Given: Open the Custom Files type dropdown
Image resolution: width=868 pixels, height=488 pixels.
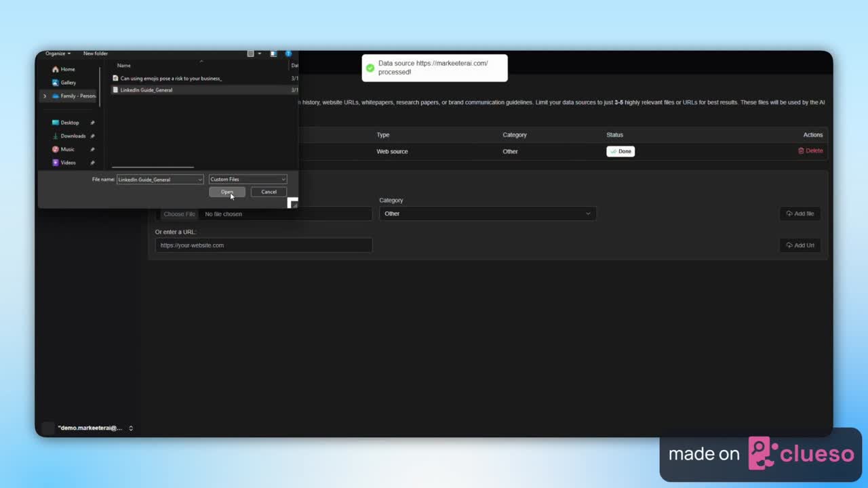Looking at the screenshot, I should (x=248, y=180).
